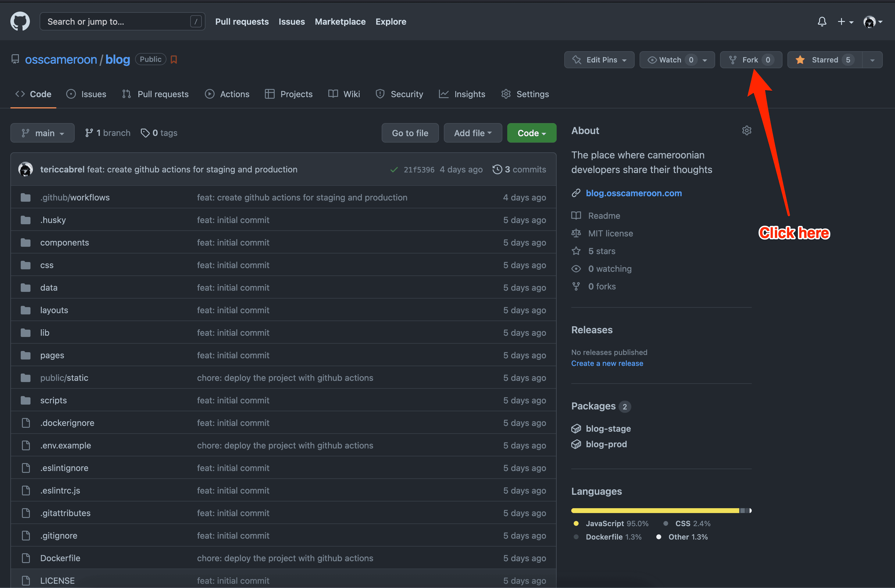This screenshot has width=895, height=588.
Task: View the 1 branch list
Action: point(108,133)
